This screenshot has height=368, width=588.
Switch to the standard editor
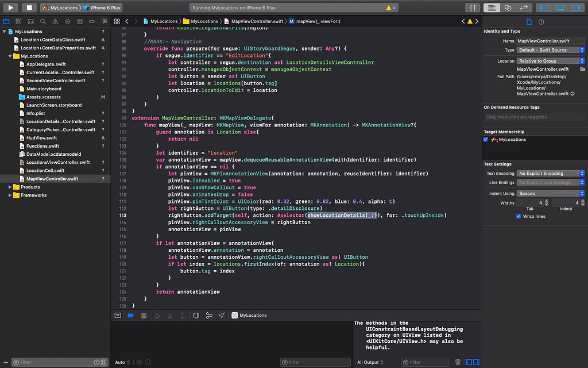click(x=492, y=7)
